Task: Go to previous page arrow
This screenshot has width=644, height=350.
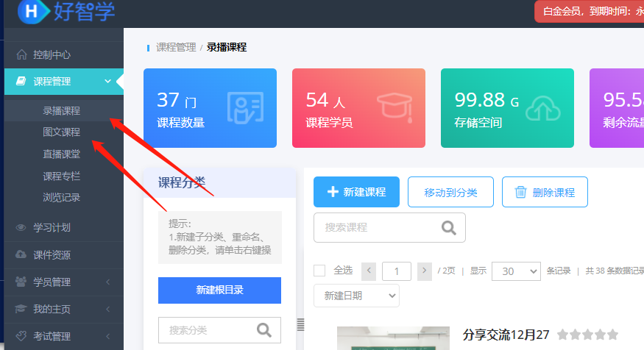Action: [369, 271]
